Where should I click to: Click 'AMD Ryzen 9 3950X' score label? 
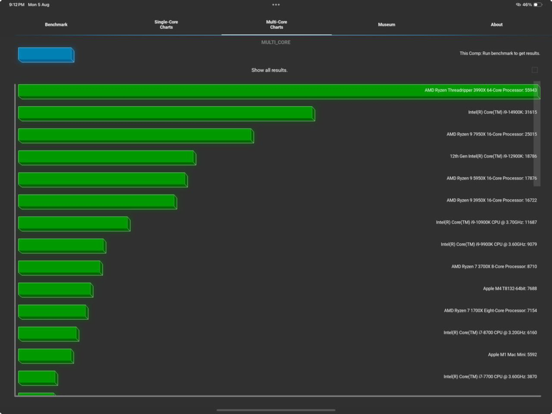click(x=492, y=200)
